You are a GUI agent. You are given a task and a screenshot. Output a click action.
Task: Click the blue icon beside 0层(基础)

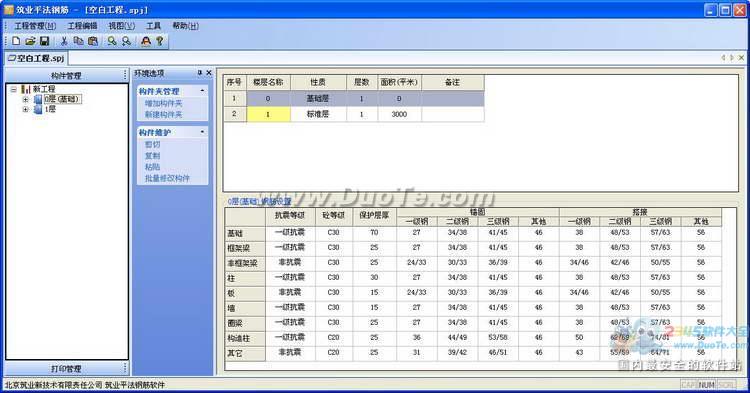[38, 99]
